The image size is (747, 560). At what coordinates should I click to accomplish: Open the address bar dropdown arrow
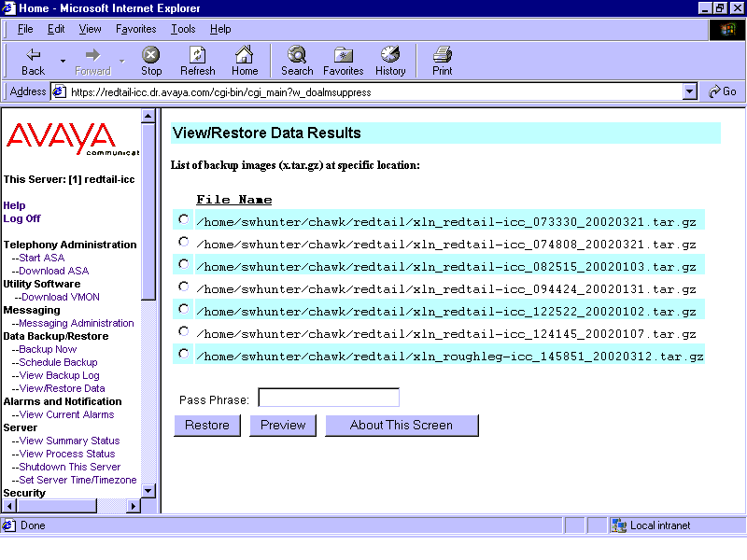pyautogui.click(x=689, y=91)
